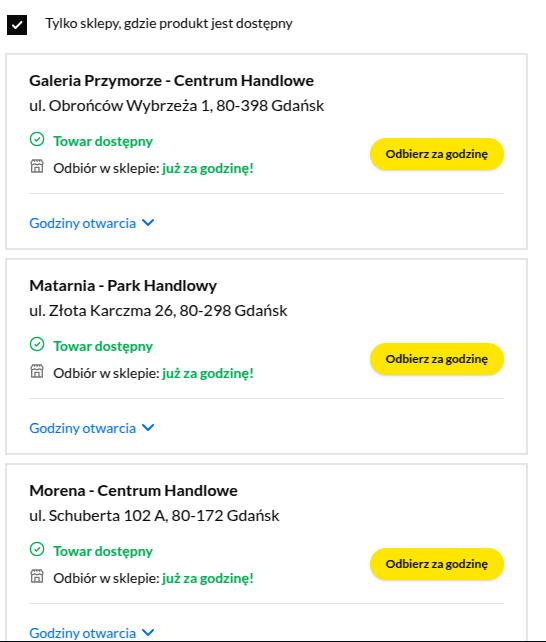
Task: Select the Galeria Przymorze - Centrum Handlowe store title
Action: [171, 81]
